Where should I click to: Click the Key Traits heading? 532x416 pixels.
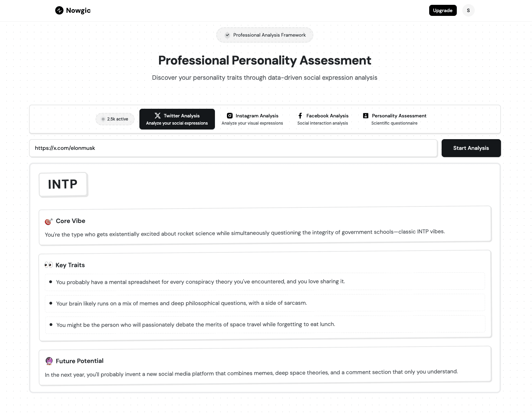pyautogui.click(x=70, y=265)
